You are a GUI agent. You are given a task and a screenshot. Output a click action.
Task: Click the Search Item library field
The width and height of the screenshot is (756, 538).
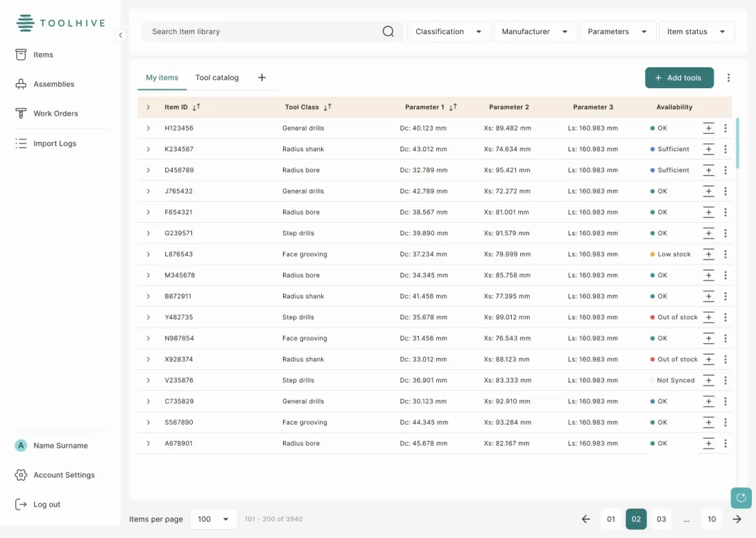pyautogui.click(x=264, y=31)
